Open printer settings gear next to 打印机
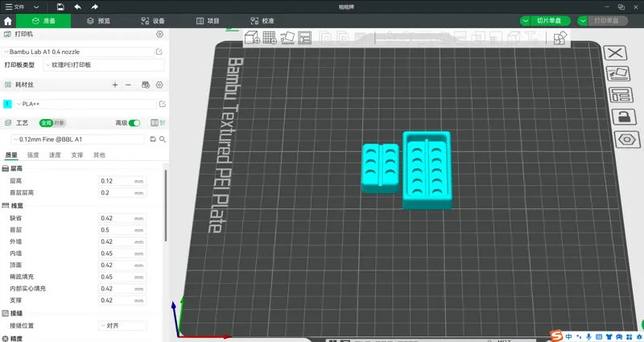The width and height of the screenshot is (644, 342). (x=159, y=34)
